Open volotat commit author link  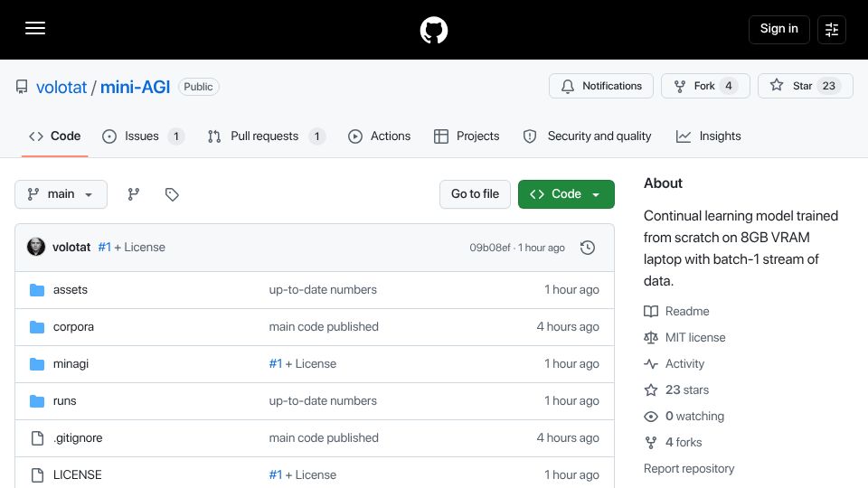(71, 248)
